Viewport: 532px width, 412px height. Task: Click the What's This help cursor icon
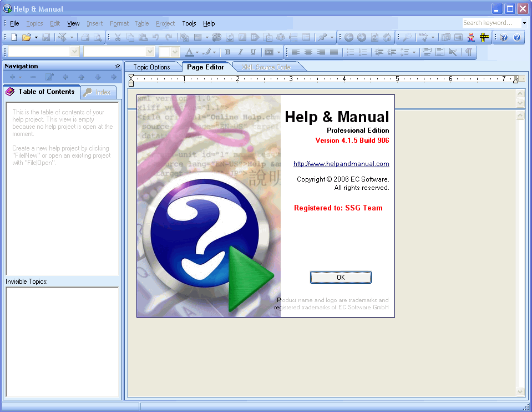tap(504, 37)
